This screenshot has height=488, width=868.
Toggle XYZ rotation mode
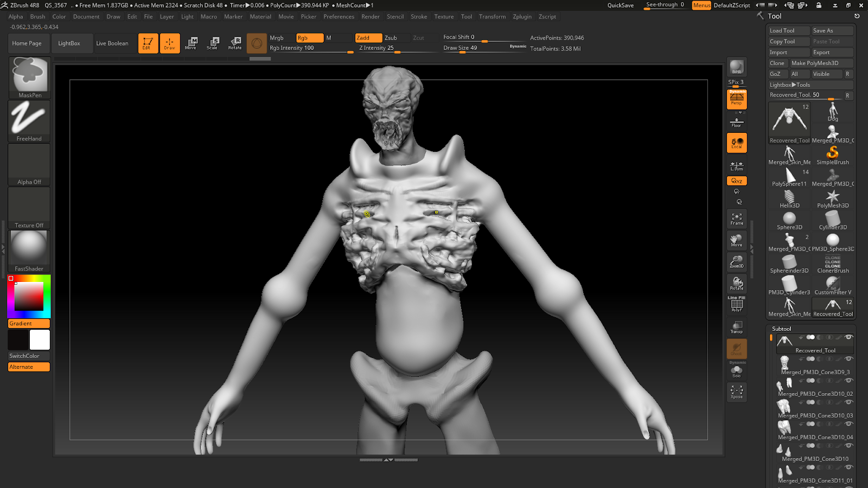click(x=737, y=181)
